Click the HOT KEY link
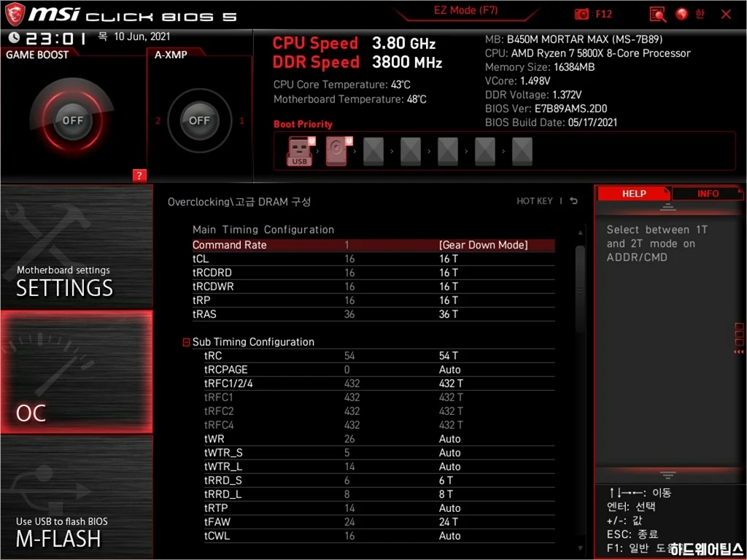 (535, 201)
